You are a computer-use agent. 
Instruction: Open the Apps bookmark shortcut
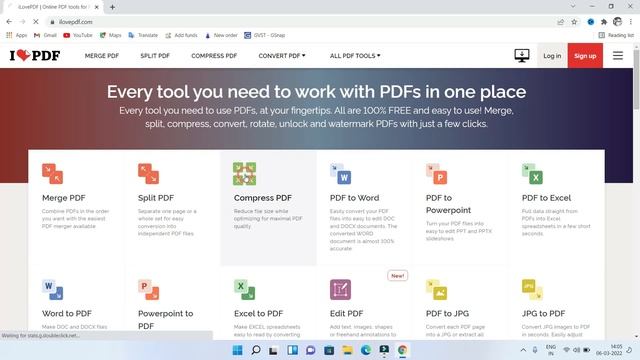pyautogui.click(x=16, y=36)
